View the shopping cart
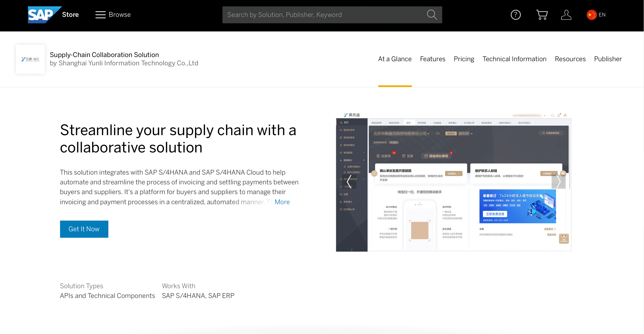Screen dimensions: 644x334 coord(542,15)
